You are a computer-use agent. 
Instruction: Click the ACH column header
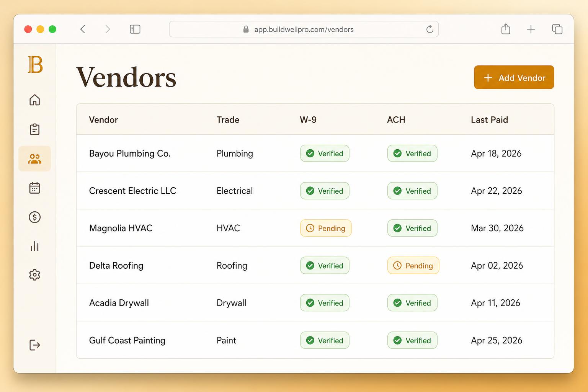click(396, 120)
